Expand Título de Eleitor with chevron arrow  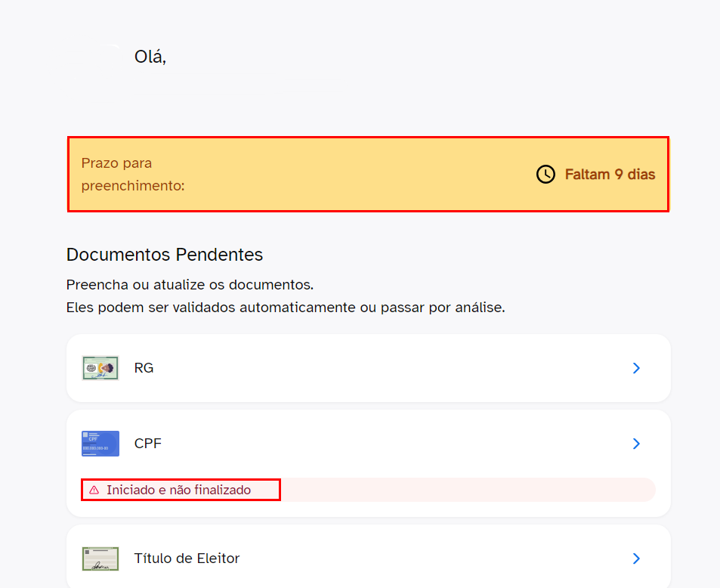[x=636, y=559]
